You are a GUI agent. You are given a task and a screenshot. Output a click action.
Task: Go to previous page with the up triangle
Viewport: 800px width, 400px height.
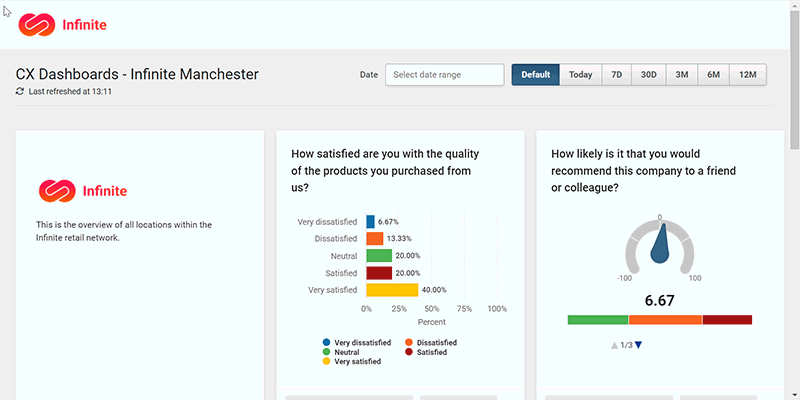[614, 346]
